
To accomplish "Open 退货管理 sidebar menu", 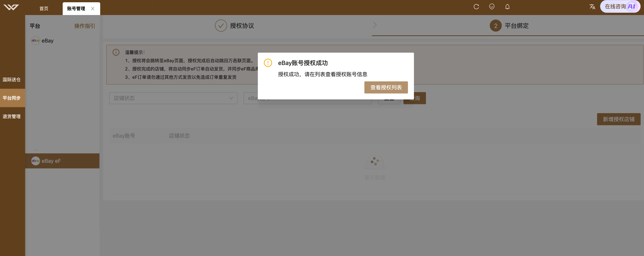I will [x=12, y=117].
